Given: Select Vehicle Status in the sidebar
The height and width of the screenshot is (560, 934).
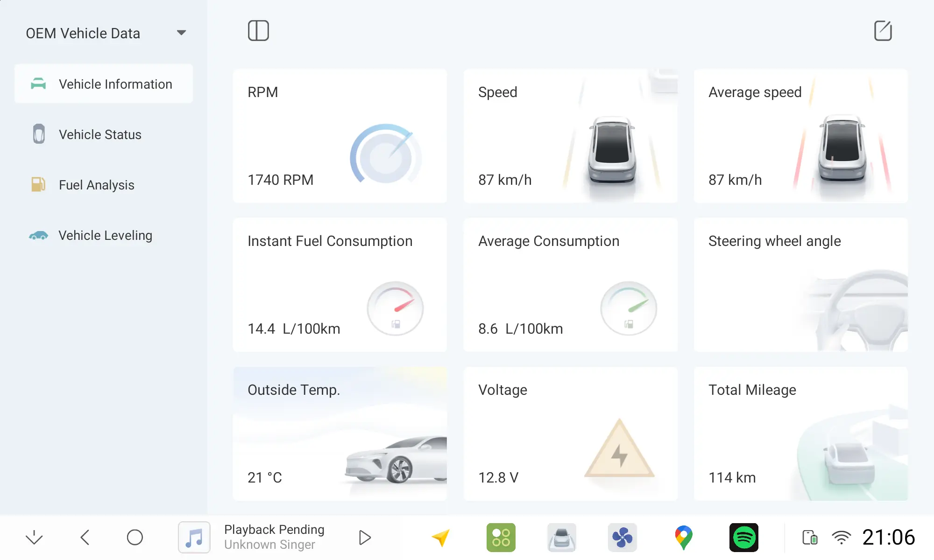Looking at the screenshot, I should pyautogui.click(x=100, y=134).
